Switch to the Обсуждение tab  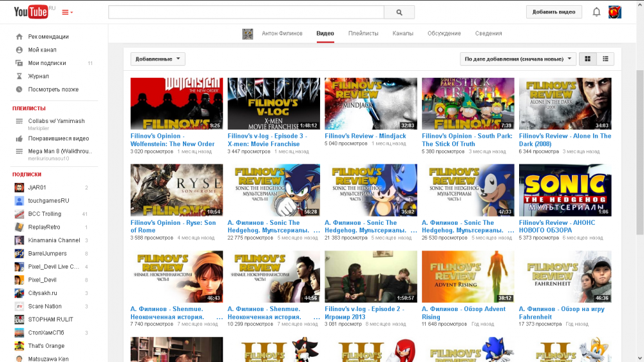(x=444, y=33)
